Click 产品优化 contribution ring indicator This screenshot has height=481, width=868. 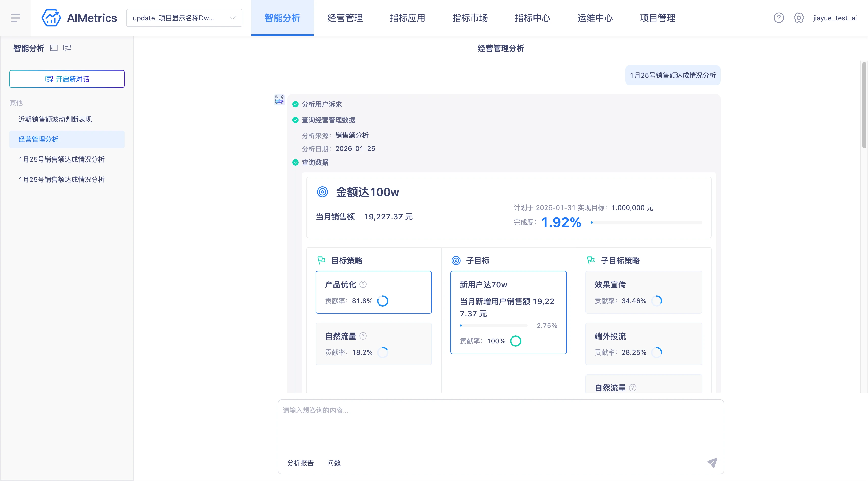pos(382,301)
